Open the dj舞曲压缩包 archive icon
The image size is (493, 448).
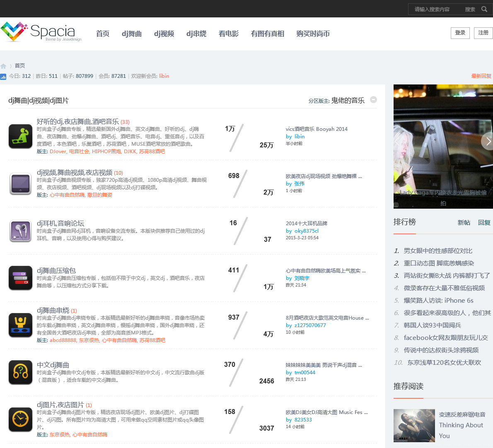[20, 278]
